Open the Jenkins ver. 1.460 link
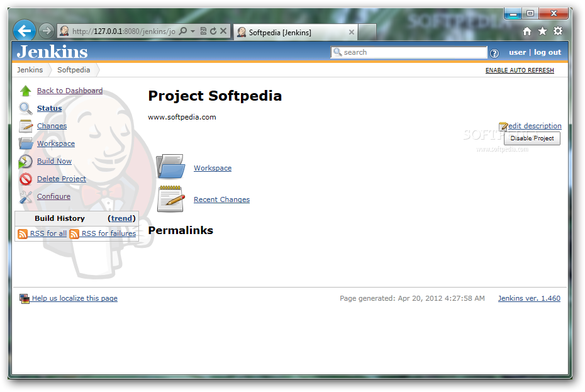This screenshot has height=392, width=585. click(x=529, y=299)
